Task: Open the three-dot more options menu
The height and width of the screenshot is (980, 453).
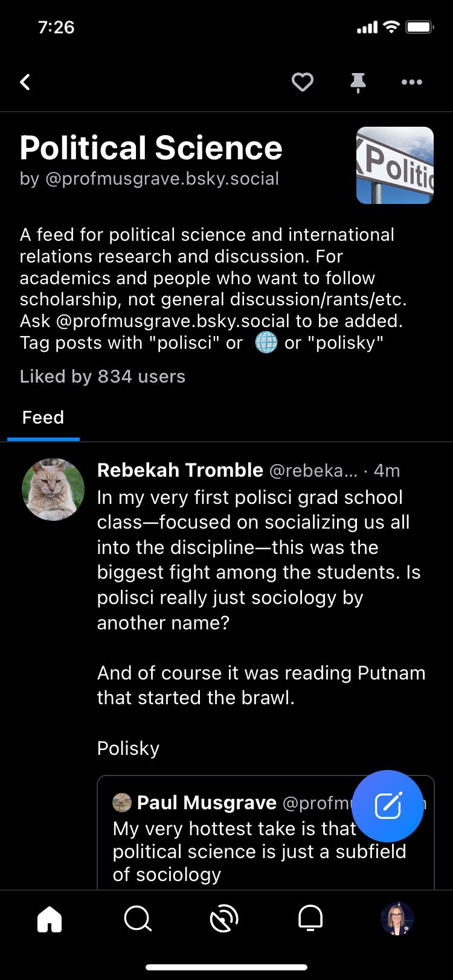Action: [412, 82]
